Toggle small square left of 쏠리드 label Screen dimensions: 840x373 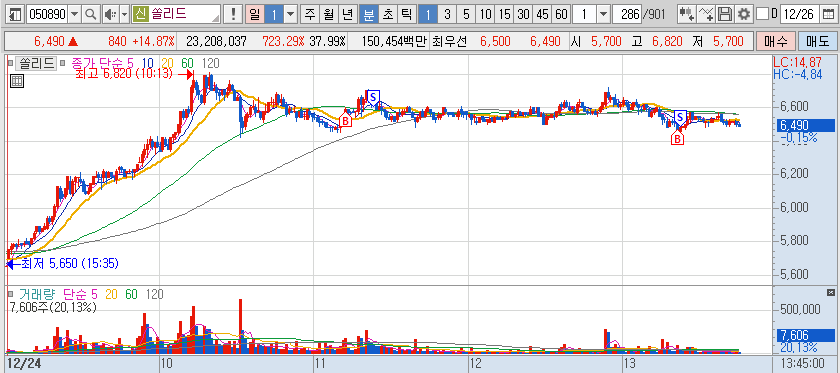(11, 63)
